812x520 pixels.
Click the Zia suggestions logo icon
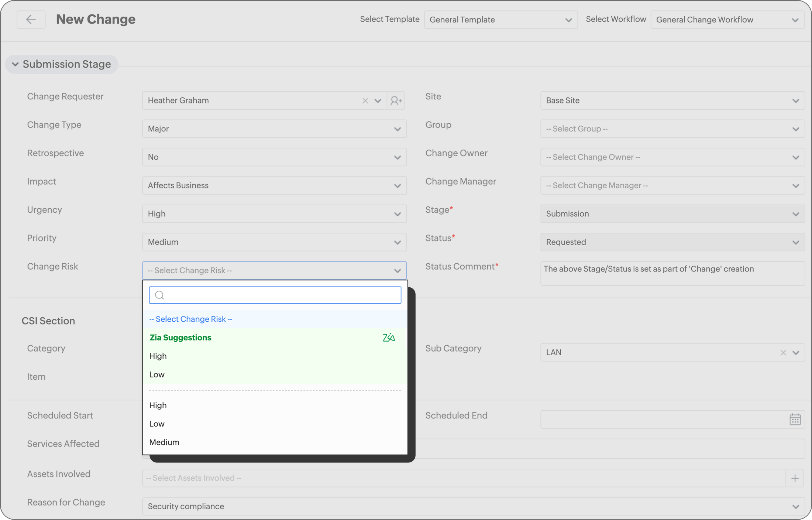(x=389, y=338)
